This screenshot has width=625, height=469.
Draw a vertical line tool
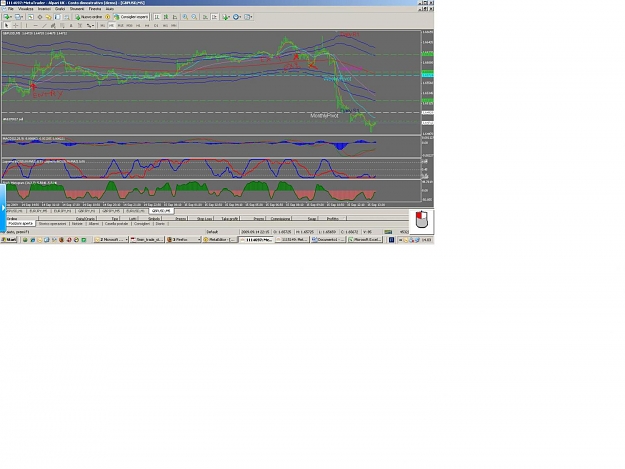click(26, 26)
